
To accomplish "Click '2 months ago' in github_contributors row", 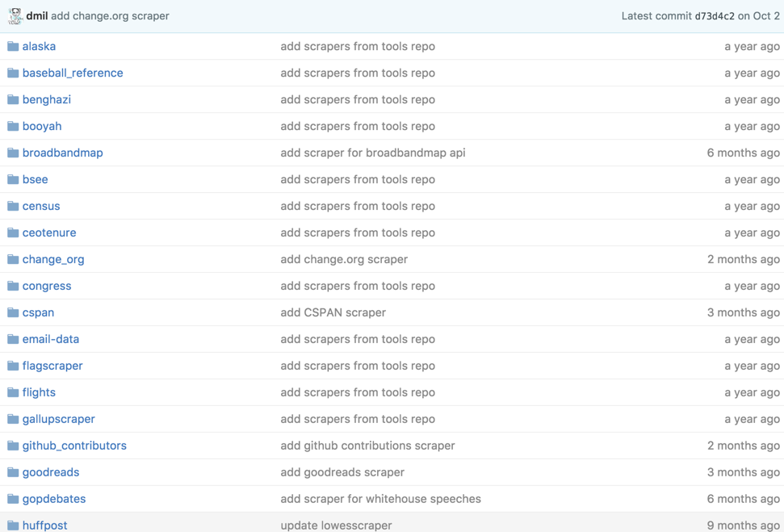I will click(744, 446).
